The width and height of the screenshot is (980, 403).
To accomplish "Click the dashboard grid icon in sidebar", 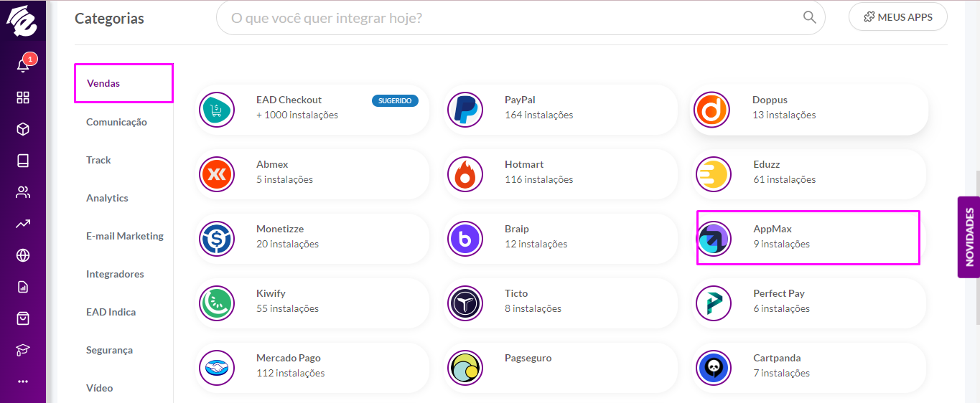I will (x=23, y=98).
